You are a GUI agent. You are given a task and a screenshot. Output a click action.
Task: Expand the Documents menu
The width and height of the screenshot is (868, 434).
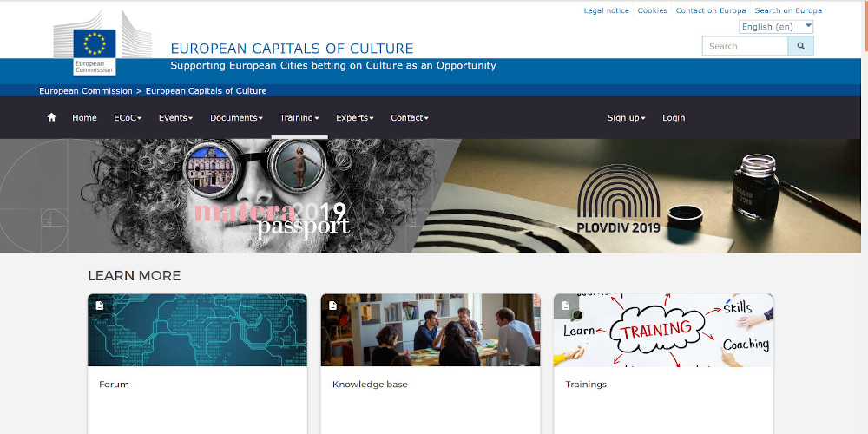pyautogui.click(x=236, y=117)
